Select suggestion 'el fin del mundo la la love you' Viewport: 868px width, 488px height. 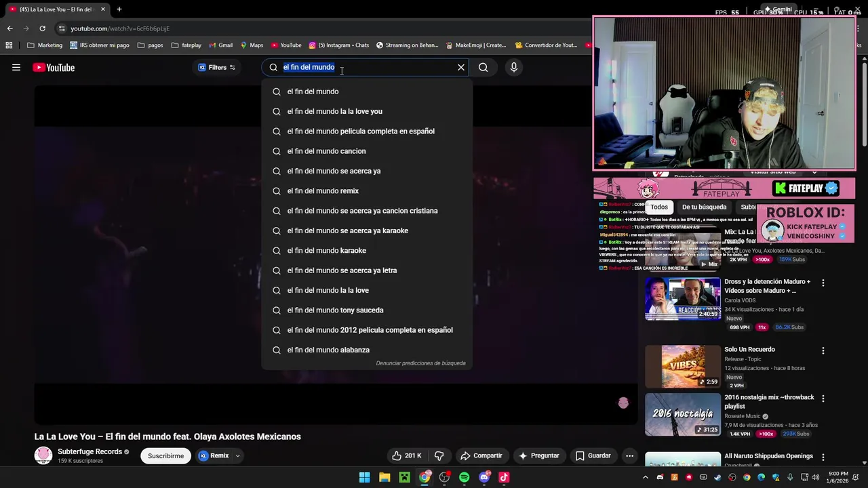pos(367,111)
